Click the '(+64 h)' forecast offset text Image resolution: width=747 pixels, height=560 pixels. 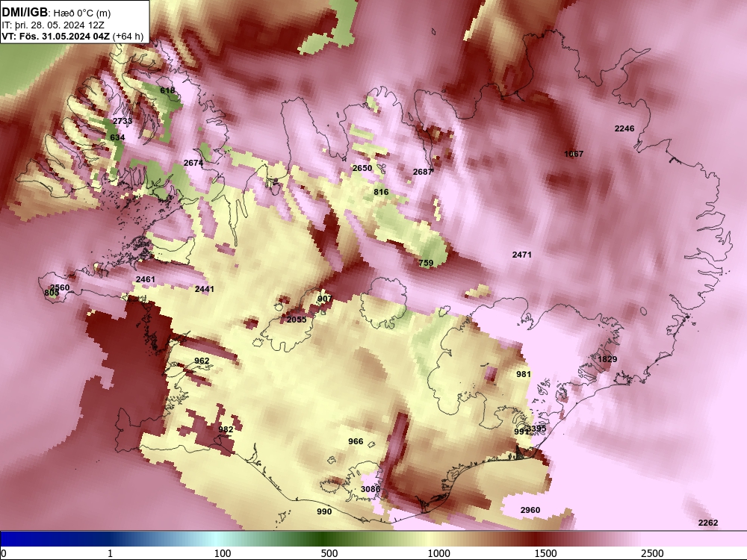128,36
